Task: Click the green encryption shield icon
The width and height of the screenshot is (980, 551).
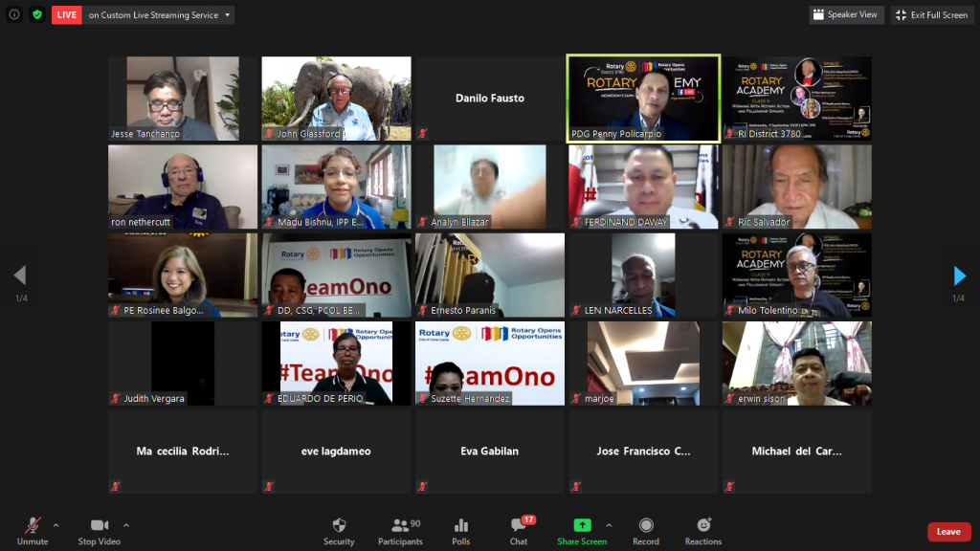Action: [37, 14]
